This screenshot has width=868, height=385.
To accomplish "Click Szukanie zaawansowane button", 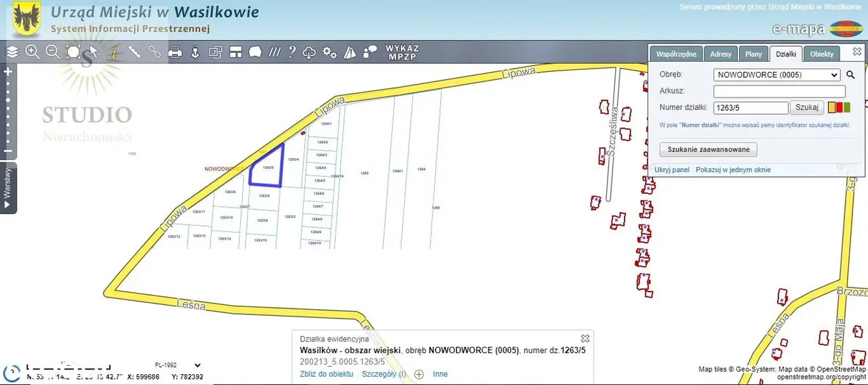I will pyautogui.click(x=708, y=149).
